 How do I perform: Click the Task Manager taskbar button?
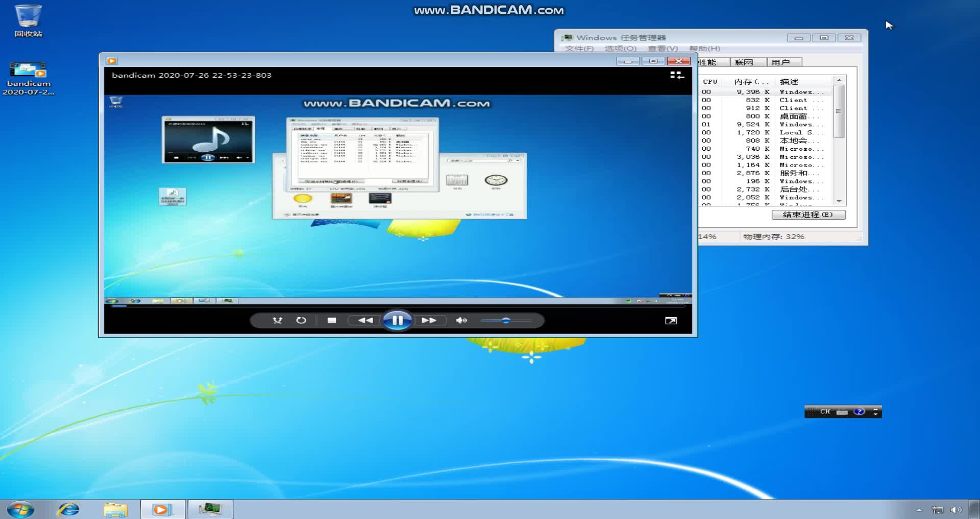tap(210, 509)
